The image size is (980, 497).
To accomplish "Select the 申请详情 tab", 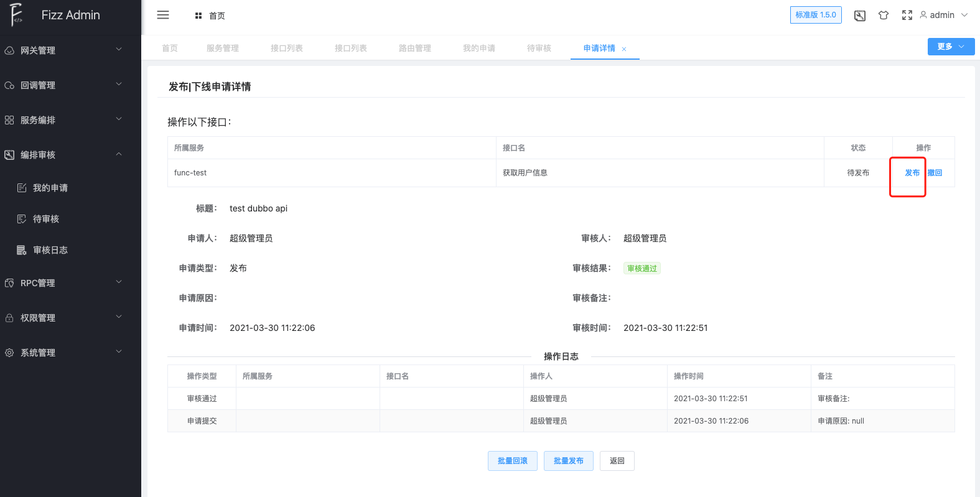I will (x=599, y=48).
